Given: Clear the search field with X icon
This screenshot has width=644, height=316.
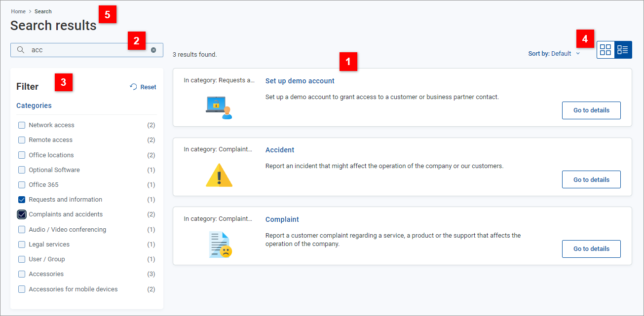Looking at the screenshot, I should pyautogui.click(x=153, y=50).
